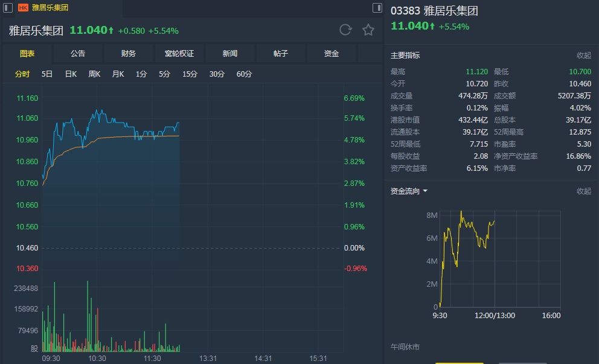Select the 60分 chart interval
This screenshot has height=364, width=599.
tap(245, 74)
